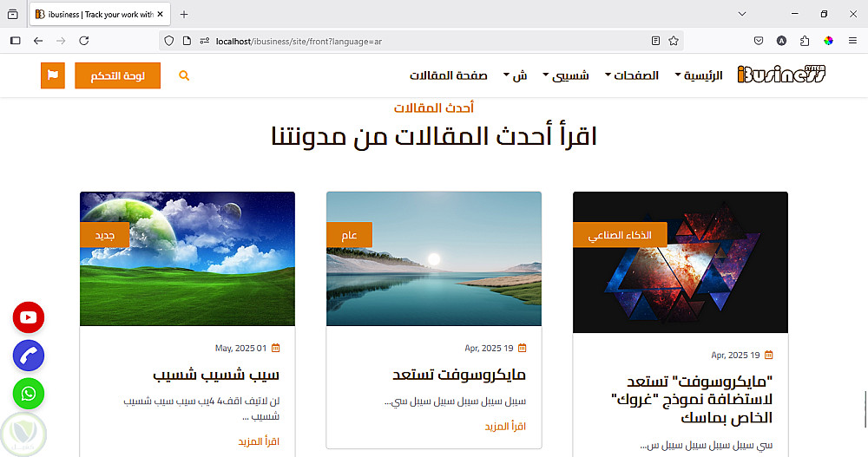The width and height of the screenshot is (868, 457).
Task: Click the permissions icon beside the URL
Action: coord(205,41)
